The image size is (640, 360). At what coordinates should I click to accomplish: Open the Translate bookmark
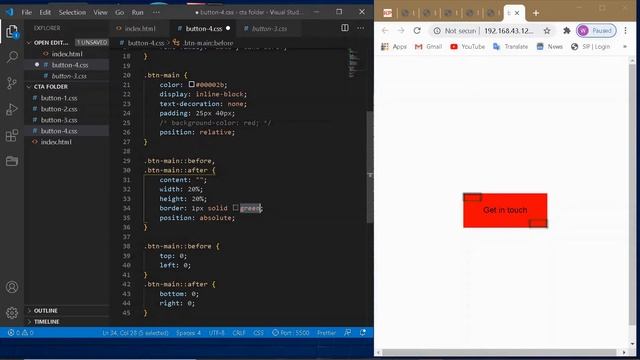coord(510,47)
